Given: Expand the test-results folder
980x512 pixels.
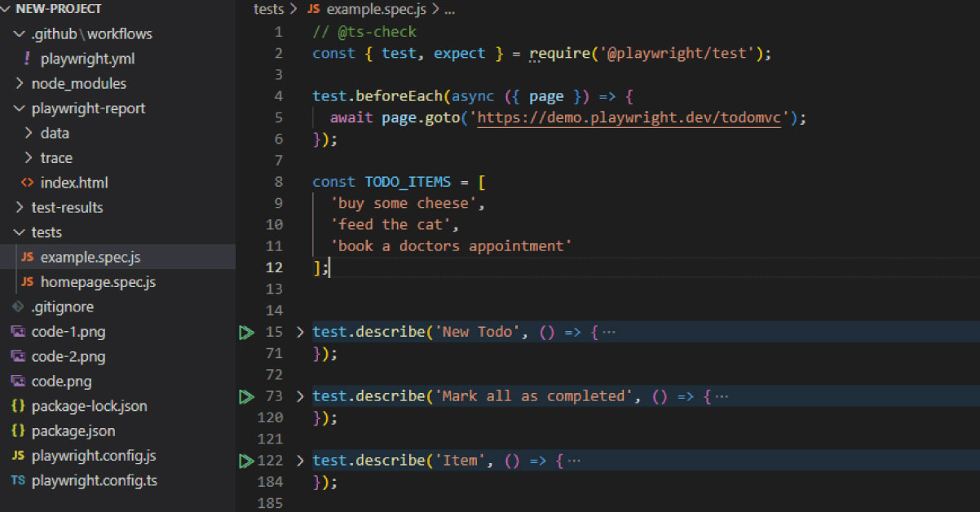Looking at the screenshot, I should (67, 207).
